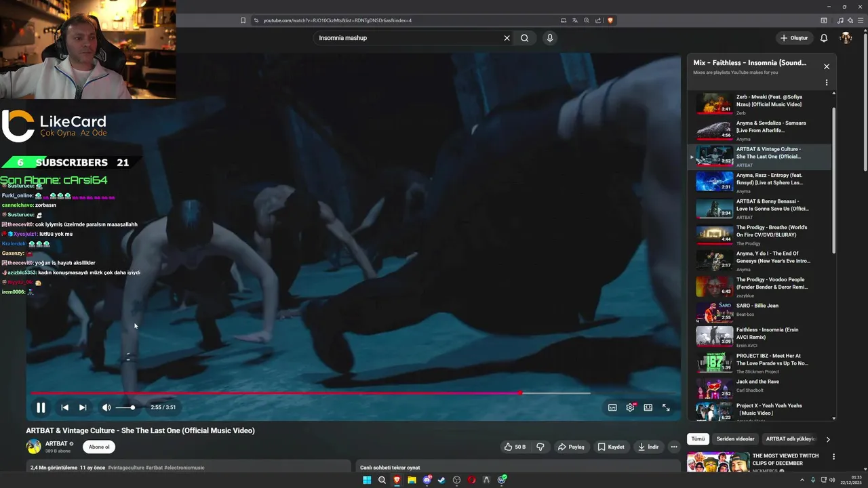Viewport: 868px width, 488px height.
Task: Like the video (50 B)
Action: point(515,447)
